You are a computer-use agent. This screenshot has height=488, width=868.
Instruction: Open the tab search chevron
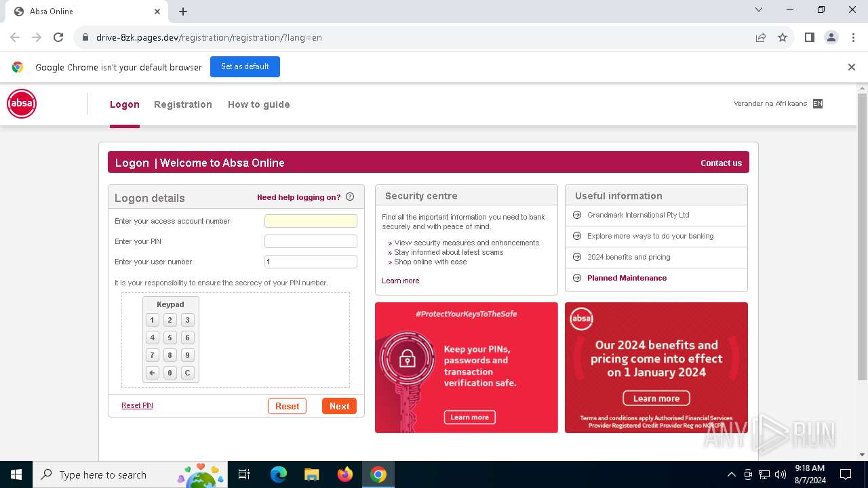pos(759,9)
